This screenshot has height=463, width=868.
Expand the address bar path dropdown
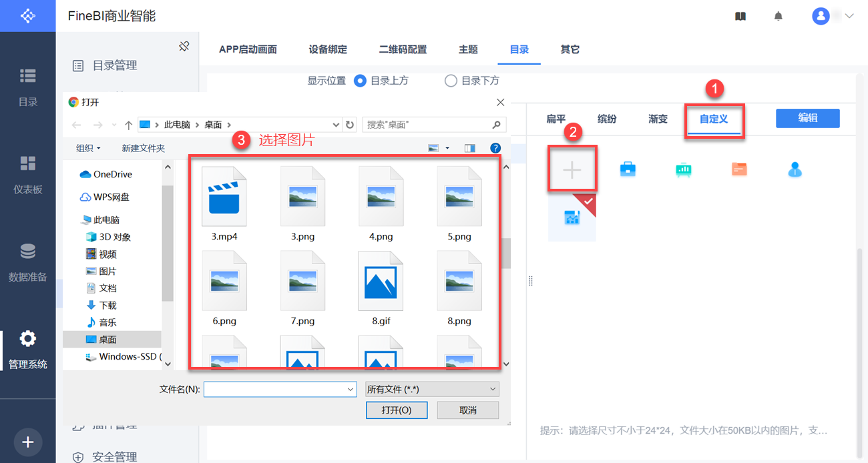(336, 125)
